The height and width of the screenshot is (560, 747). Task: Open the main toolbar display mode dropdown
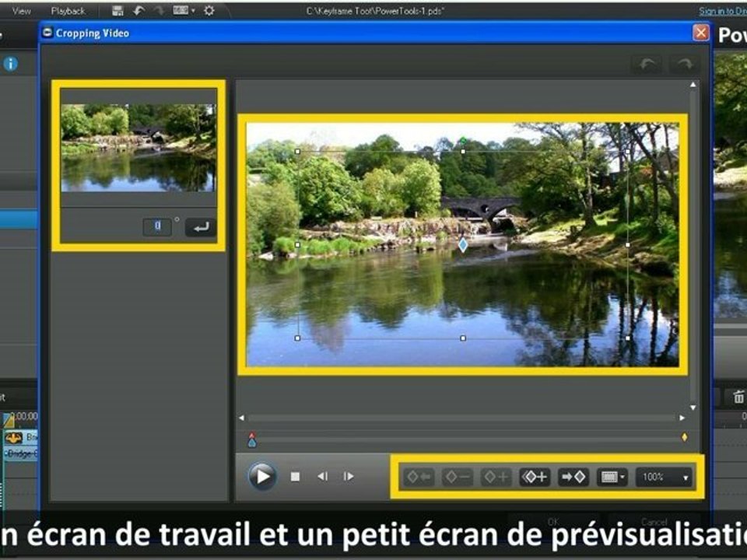(x=184, y=10)
